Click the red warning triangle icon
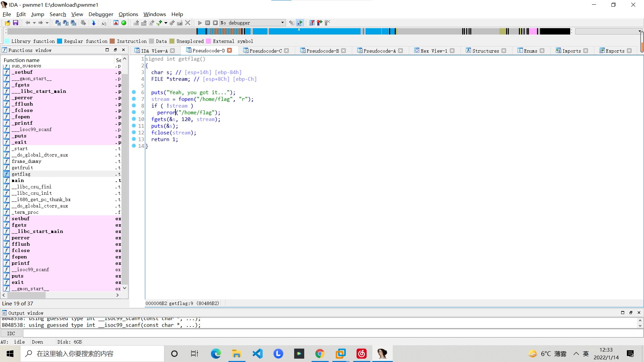The image size is (644, 362). point(116,23)
